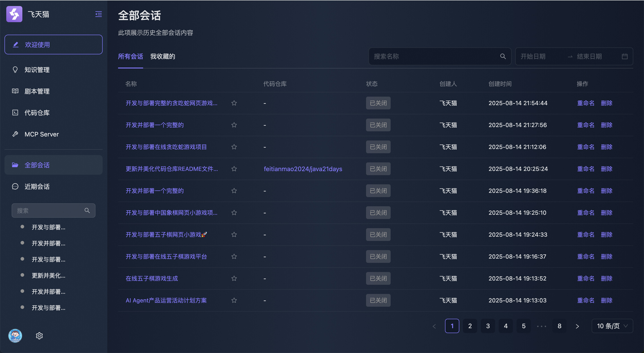Click the pagination ellipsis to jump ahead

coord(542,326)
